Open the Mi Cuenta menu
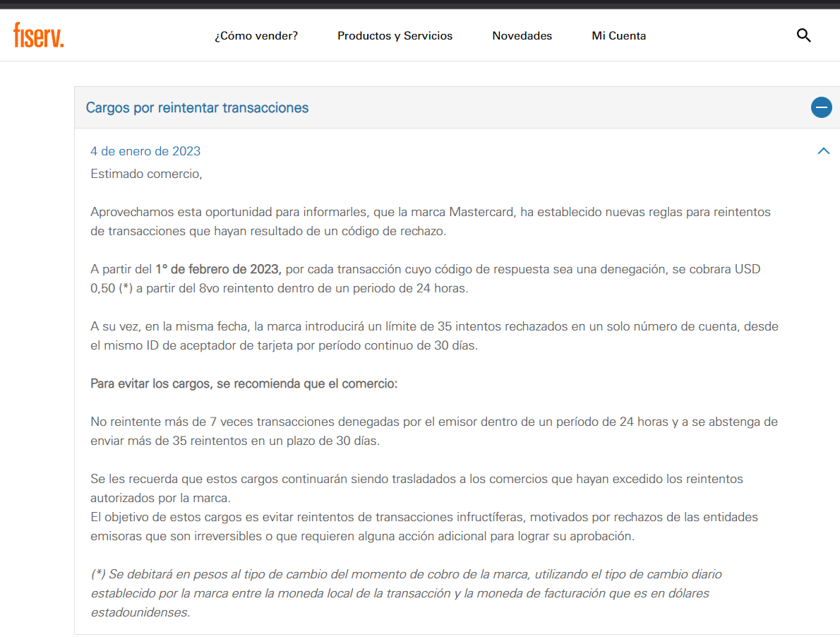The width and height of the screenshot is (840, 637). (619, 36)
